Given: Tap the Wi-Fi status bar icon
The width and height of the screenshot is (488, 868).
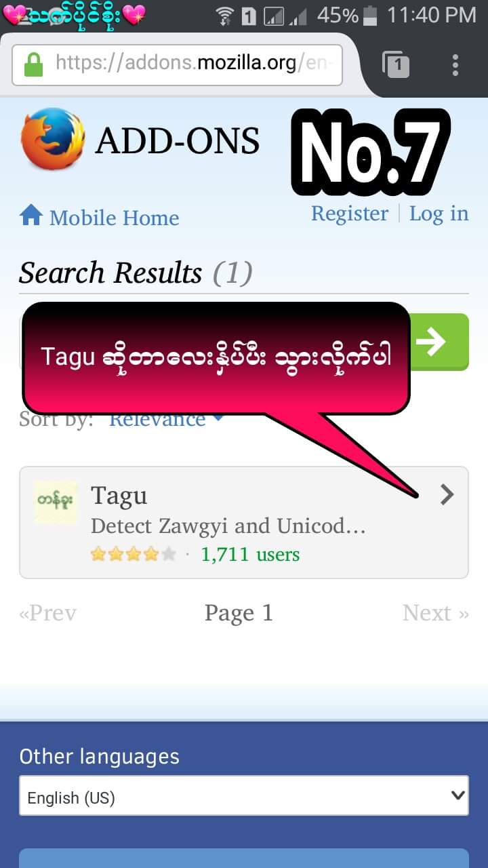Looking at the screenshot, I should click(224, 16).
